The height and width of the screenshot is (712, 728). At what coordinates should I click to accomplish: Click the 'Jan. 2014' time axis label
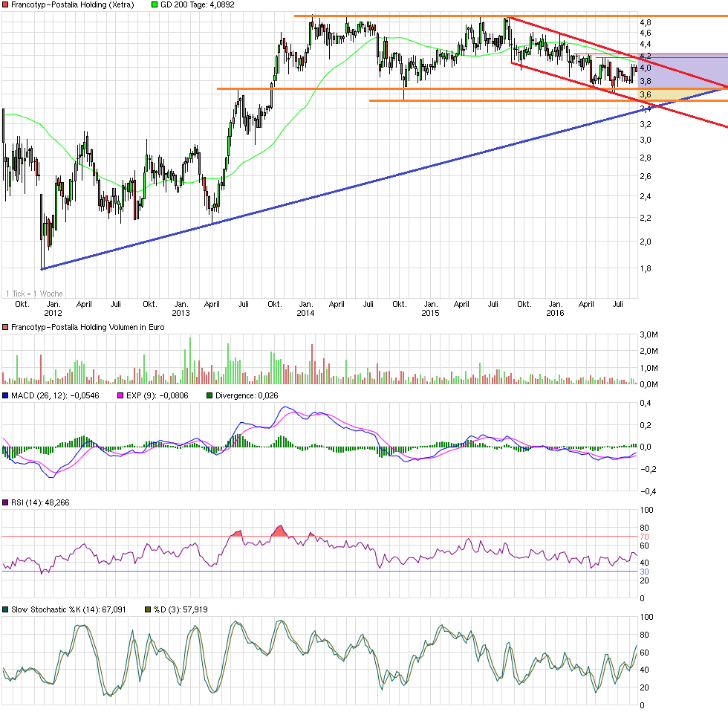pos(305,308)
